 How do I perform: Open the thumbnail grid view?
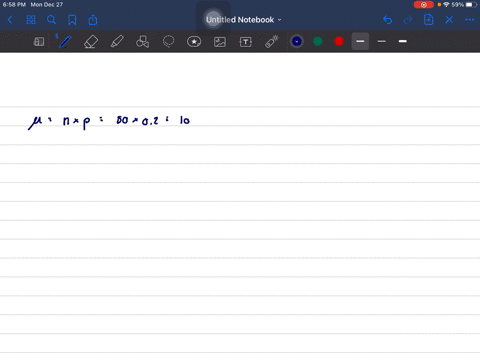tap(31, 20)
